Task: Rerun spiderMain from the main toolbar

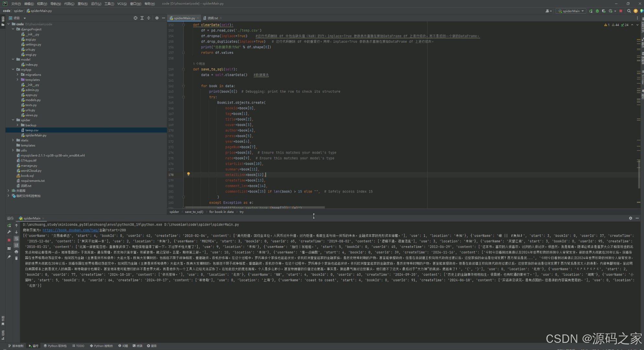Action: pos(591,11)
